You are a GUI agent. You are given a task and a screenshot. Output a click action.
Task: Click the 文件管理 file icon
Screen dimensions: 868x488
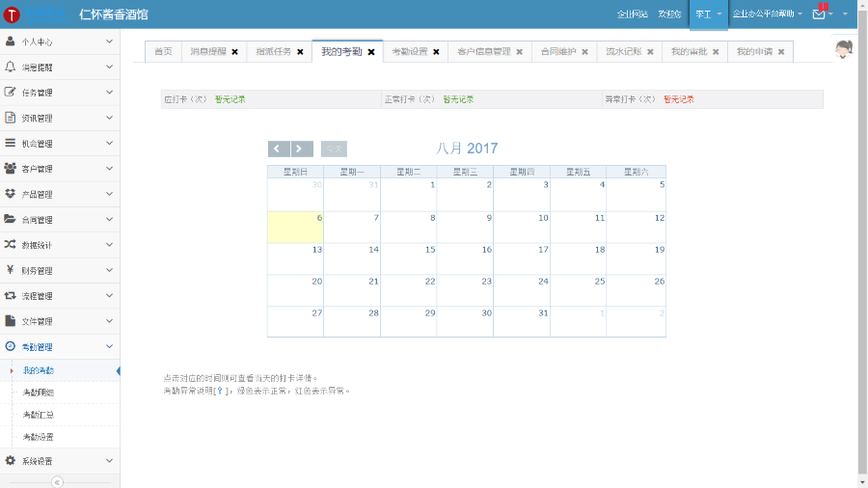(x=10, y=320)
